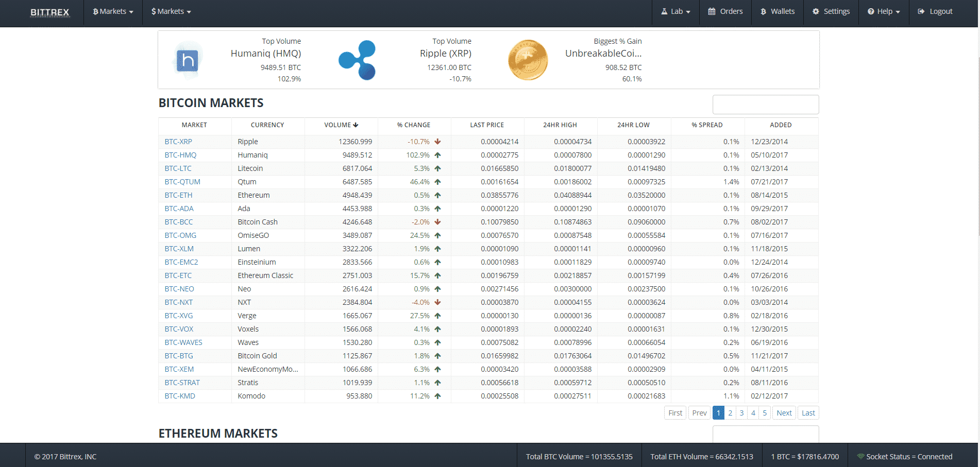This screenshot has width=980, height=467.
Task: Select pagination page 2
Action: pos(730,413)
